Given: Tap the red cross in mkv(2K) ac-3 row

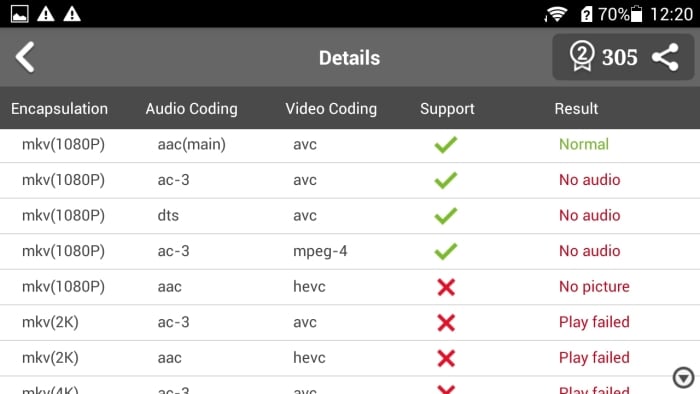Looking at the screenshot, I should point(446,323).
